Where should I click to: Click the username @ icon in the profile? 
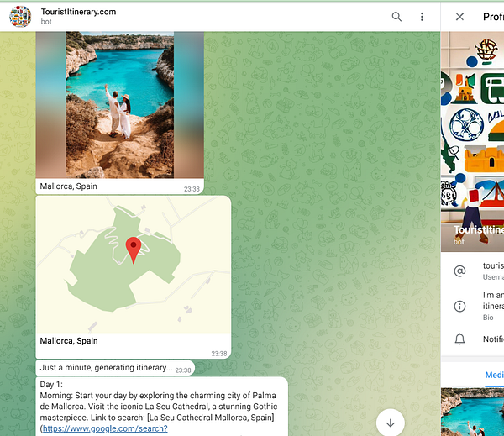(459, 271)
